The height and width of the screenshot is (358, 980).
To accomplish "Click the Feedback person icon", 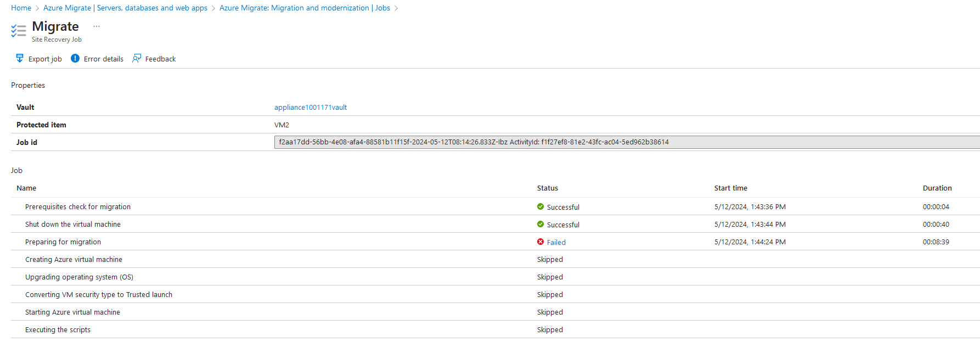I will pos(137,58).
